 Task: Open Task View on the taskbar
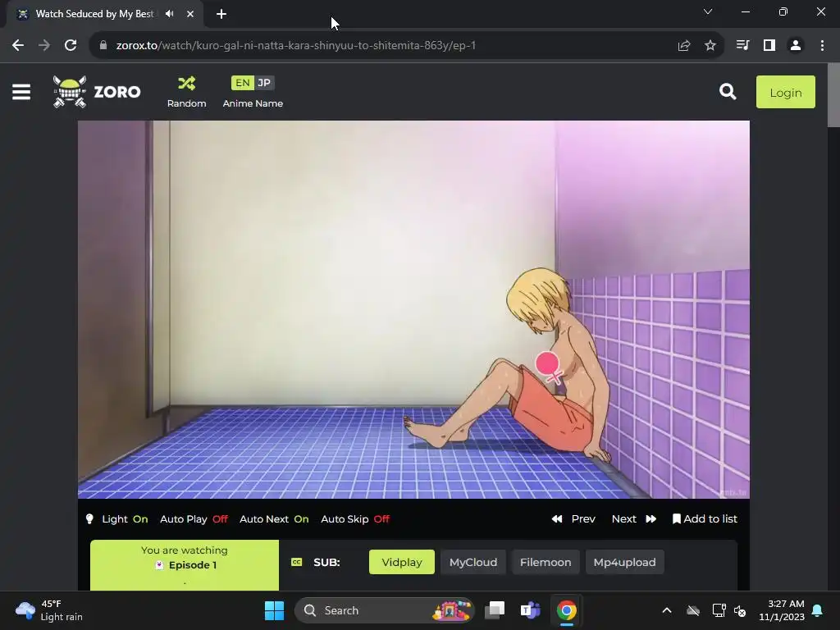point(495,610)
